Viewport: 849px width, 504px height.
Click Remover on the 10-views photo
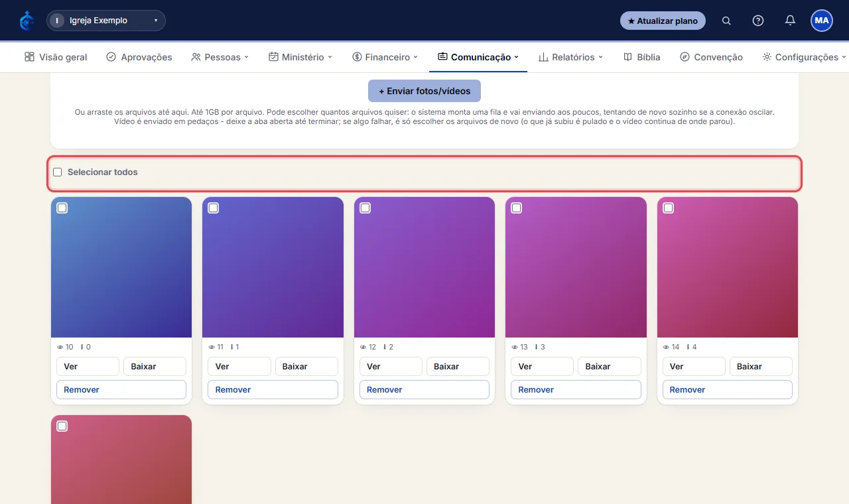coord(121,390)
